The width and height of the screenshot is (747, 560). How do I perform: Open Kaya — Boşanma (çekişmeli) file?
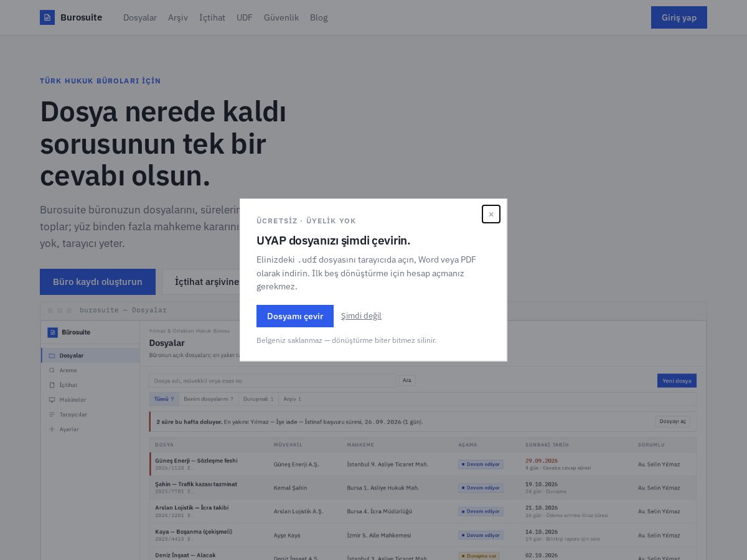(194, 531)
